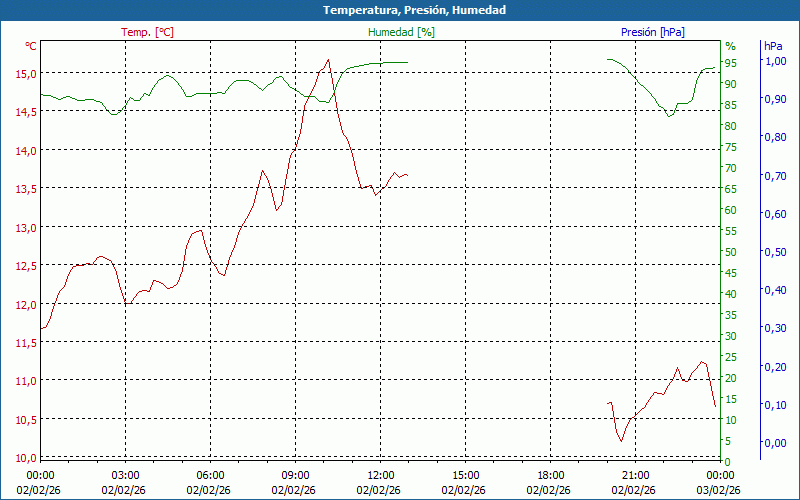
Task: Click the '0,90' pressure axis value
Action: 775,99
